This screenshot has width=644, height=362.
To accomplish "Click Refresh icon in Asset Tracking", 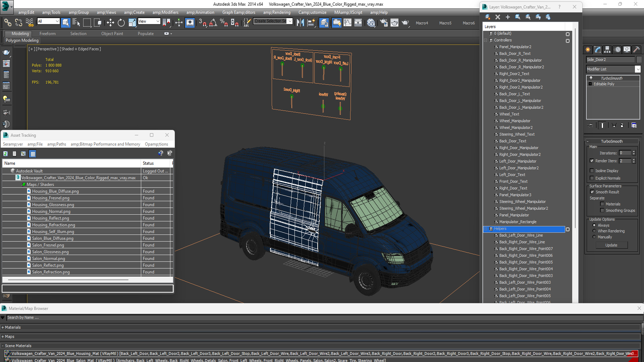I will [5, 154].
